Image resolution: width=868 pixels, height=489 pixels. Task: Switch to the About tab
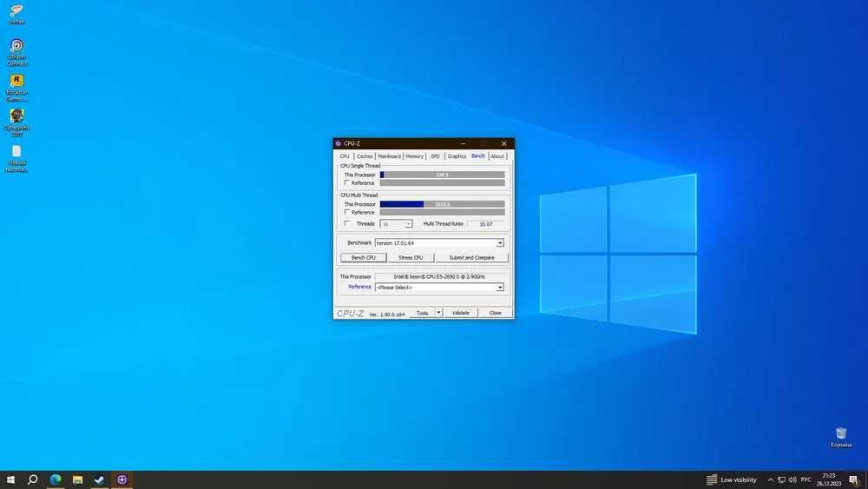click(x=497, y=156)
